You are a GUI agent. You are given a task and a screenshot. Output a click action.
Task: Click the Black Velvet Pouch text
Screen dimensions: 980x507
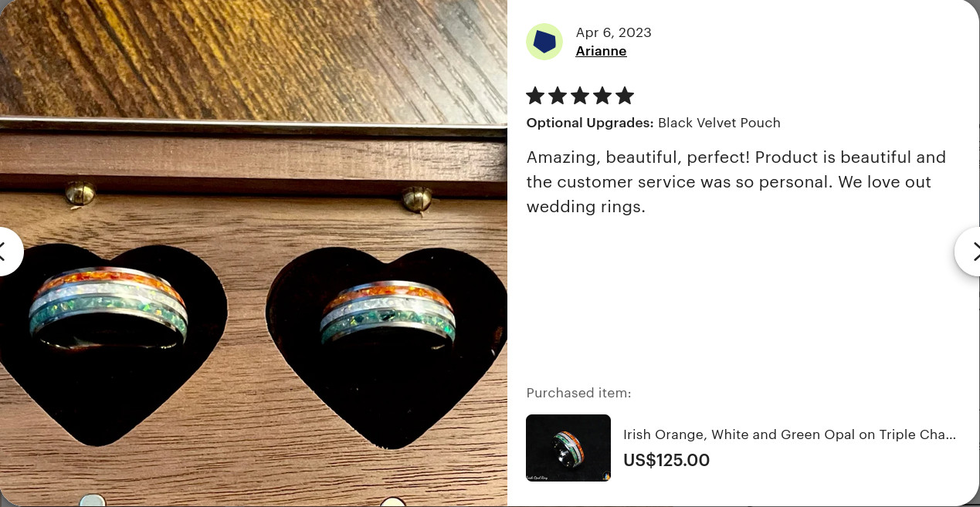click(719, 123)
